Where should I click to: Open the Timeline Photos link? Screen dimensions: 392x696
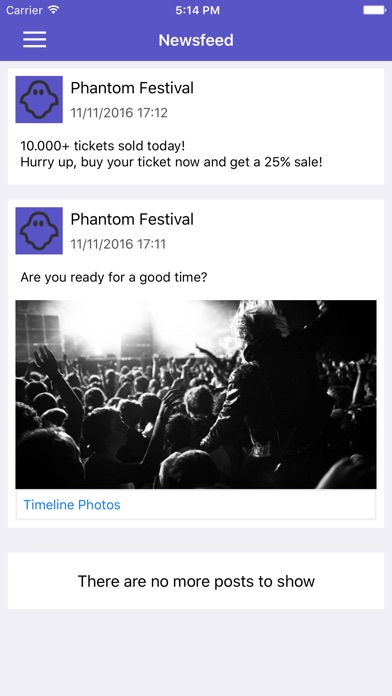pyautogui.click(x=72, y=505)
